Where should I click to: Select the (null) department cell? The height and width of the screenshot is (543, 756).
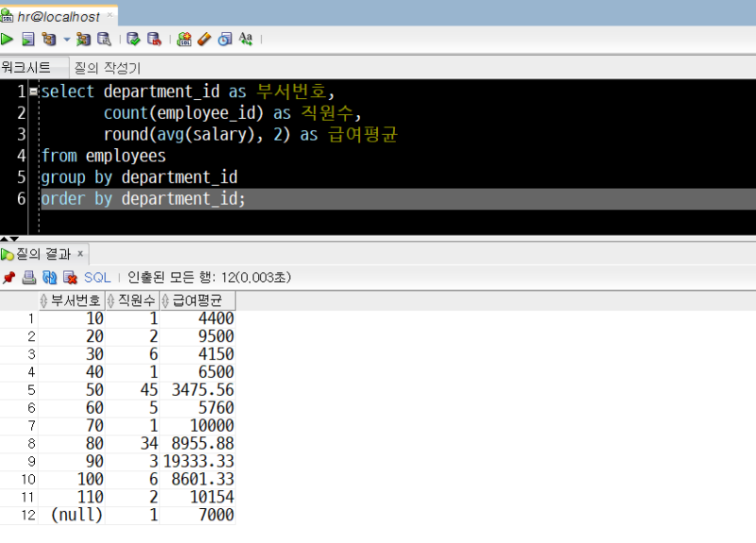click(x=72, y=515)
